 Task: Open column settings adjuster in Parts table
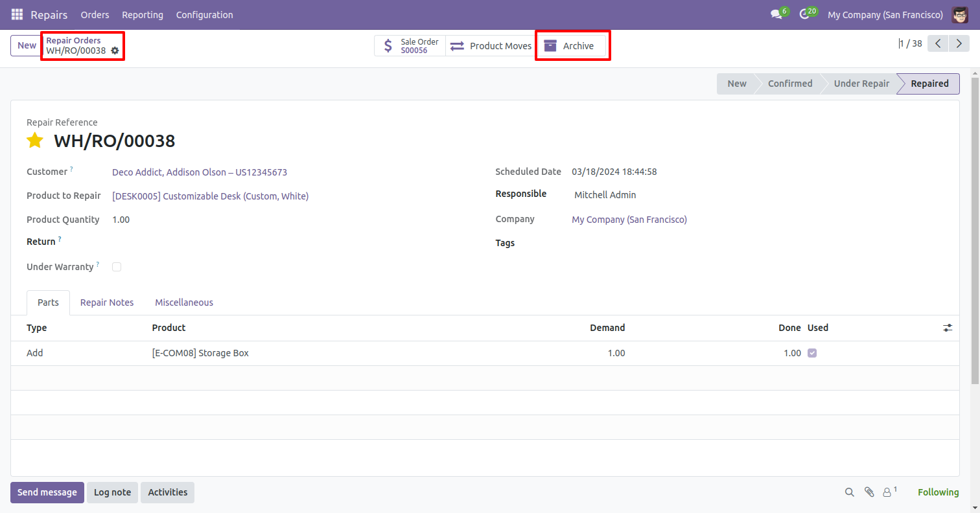[x=948, y=328]
